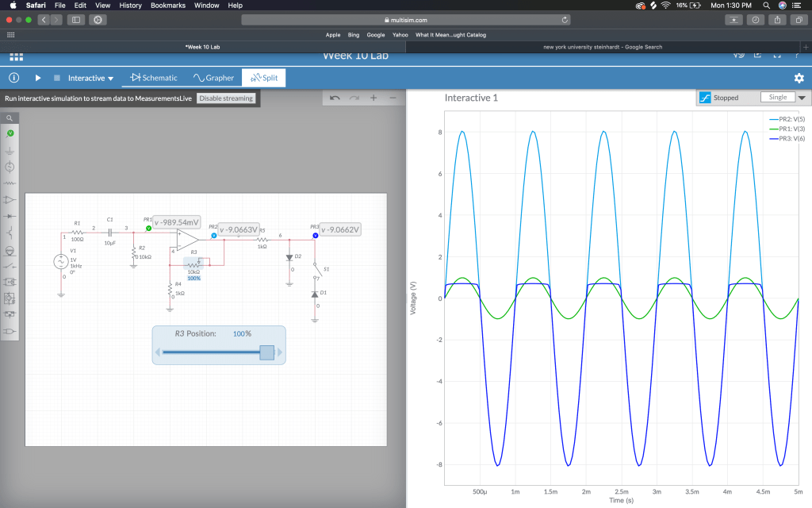Switch to the Grapher view tab

click(213, 78)
